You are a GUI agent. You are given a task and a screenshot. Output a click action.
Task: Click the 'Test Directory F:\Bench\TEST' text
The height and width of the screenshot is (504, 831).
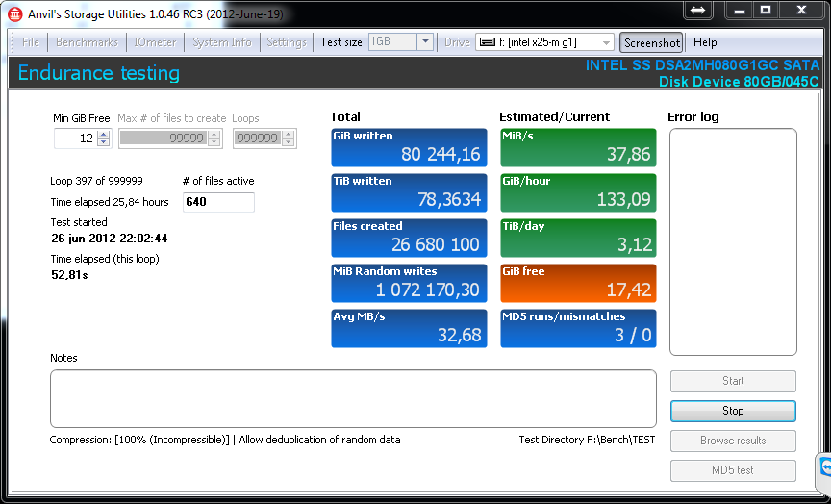click(587, 440)
